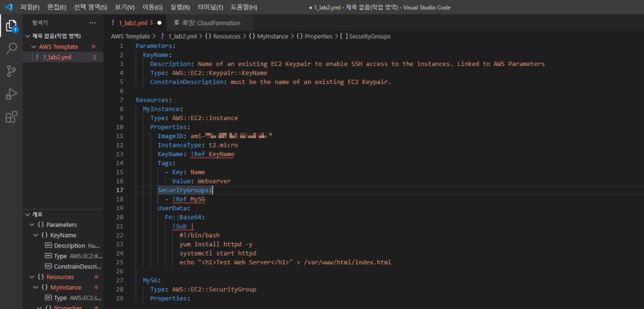Open the 파일(F) menu
This screenshot has height=309, width=644.
(x=30, y=7)
